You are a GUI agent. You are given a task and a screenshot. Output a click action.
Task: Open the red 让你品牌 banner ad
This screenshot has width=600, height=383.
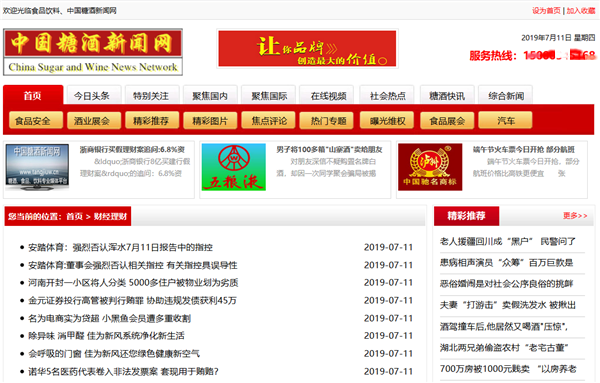tap(307, 49)
